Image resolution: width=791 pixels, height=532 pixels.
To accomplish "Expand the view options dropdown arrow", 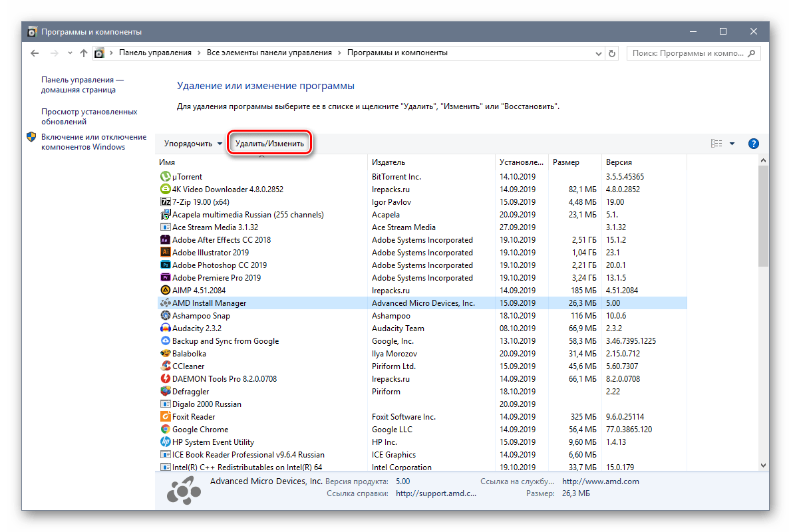I will coord(732,144).
